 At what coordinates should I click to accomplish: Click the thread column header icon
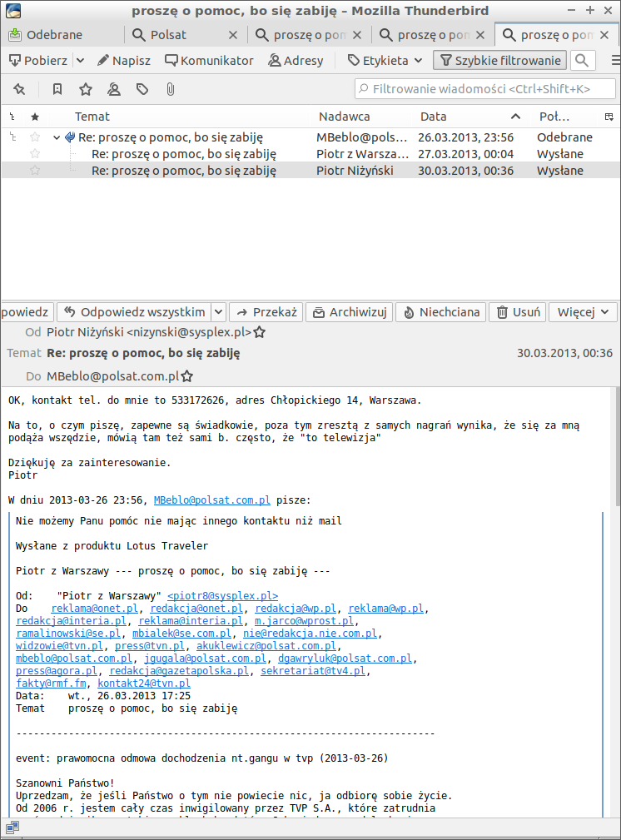coord(12,117)
